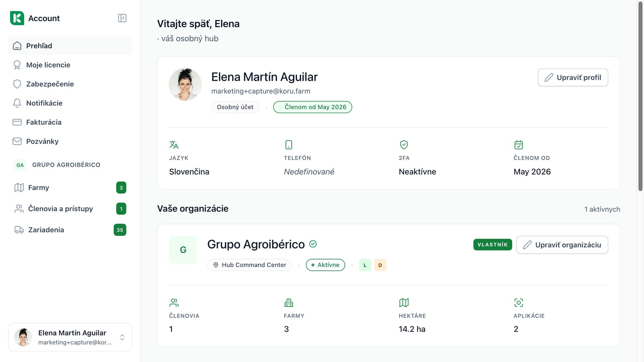
Task: Open Notifikácie settings
Action: click(x=70, y=103)
